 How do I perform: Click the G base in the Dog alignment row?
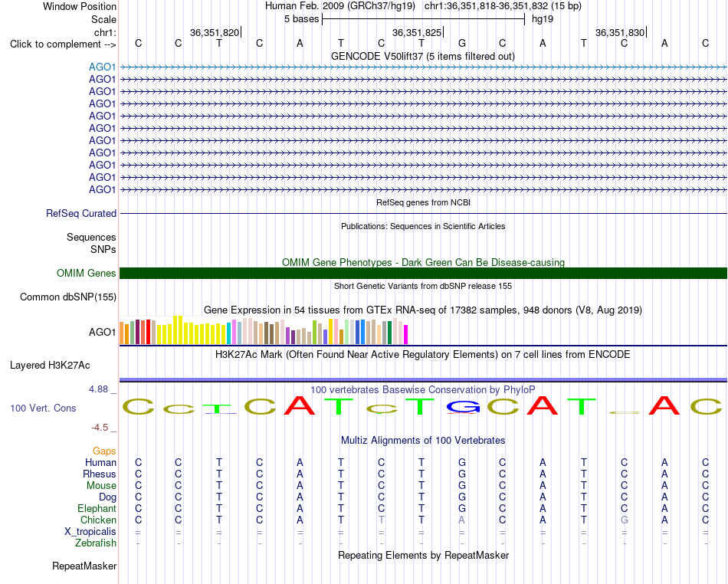(x=462, y=497)
